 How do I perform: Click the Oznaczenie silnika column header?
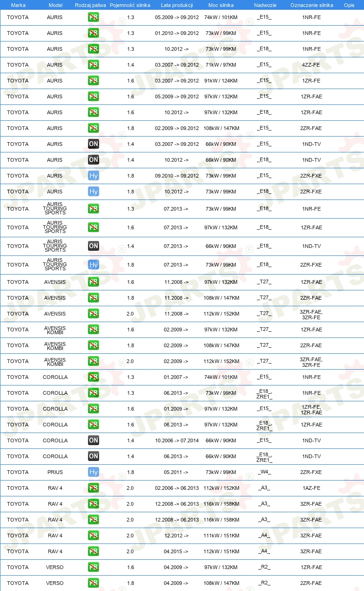[311, 5]
